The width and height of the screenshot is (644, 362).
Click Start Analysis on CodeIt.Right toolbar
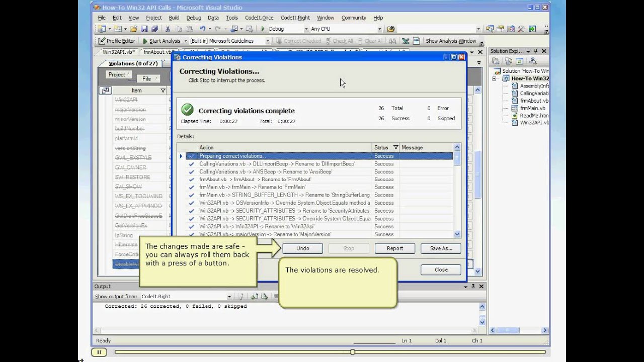[161, 41]
